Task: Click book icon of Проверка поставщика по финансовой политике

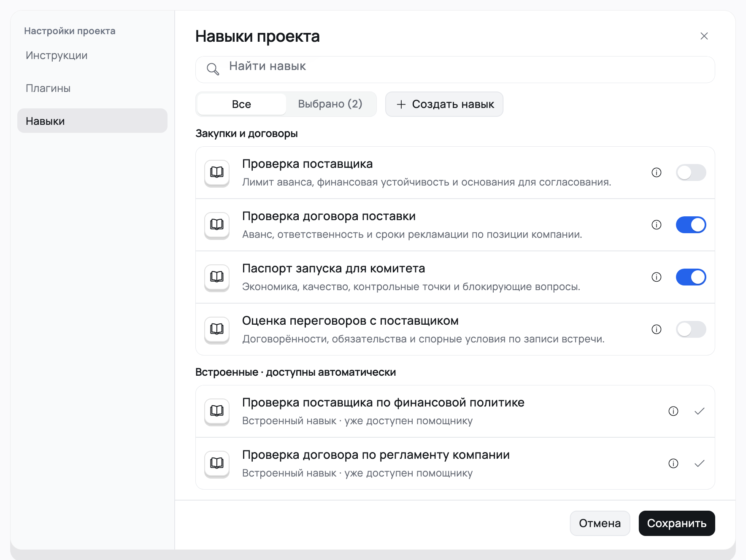Action: pyautogui.click(x=217, y=411)
